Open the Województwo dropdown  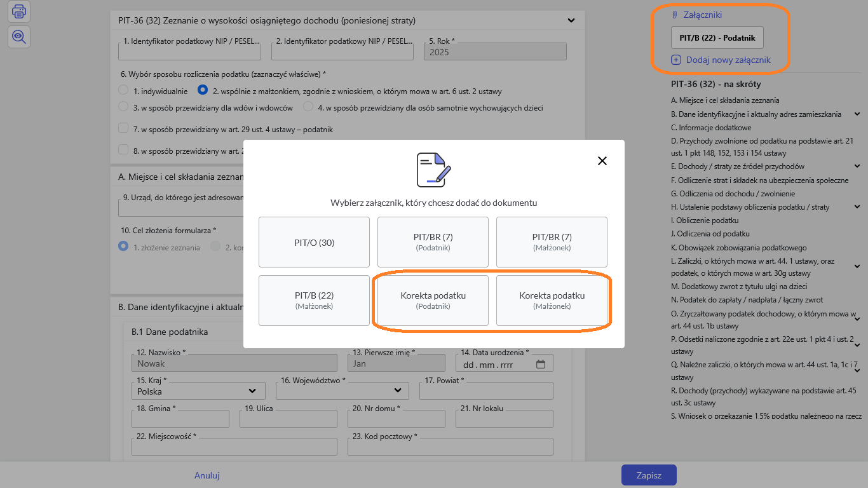pos(343,391)
